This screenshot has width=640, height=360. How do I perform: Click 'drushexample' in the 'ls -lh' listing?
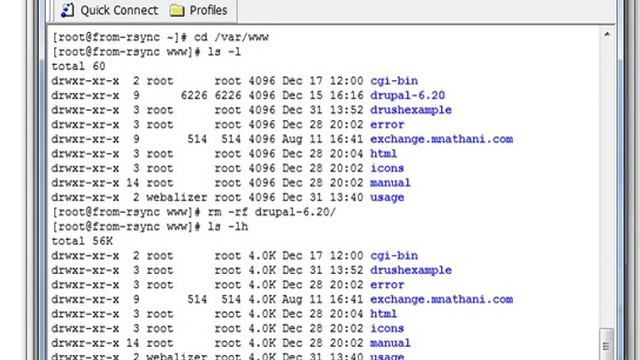[x=411, y=270]
